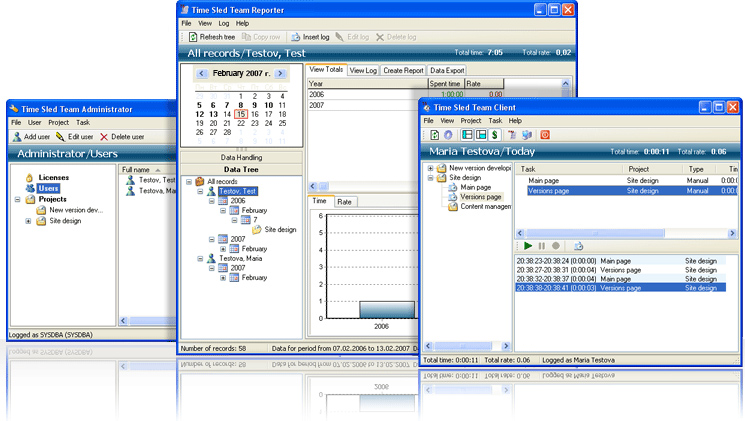Select day 8 in Reporter calendar

pyautogui.click(x=241, y=105)
